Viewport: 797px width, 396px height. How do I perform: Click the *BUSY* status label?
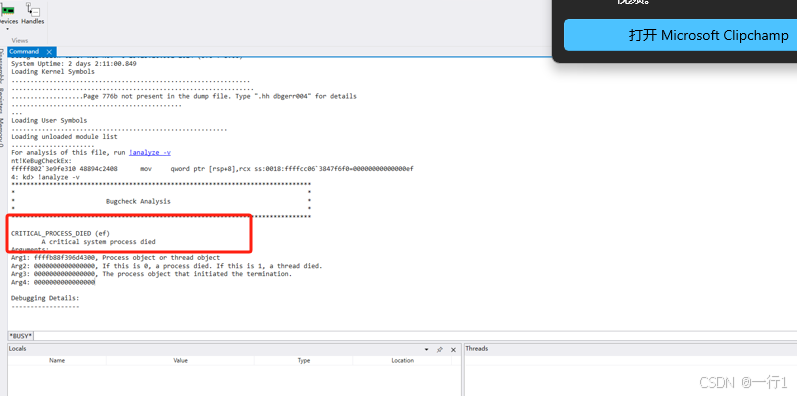tap(21, 336)
